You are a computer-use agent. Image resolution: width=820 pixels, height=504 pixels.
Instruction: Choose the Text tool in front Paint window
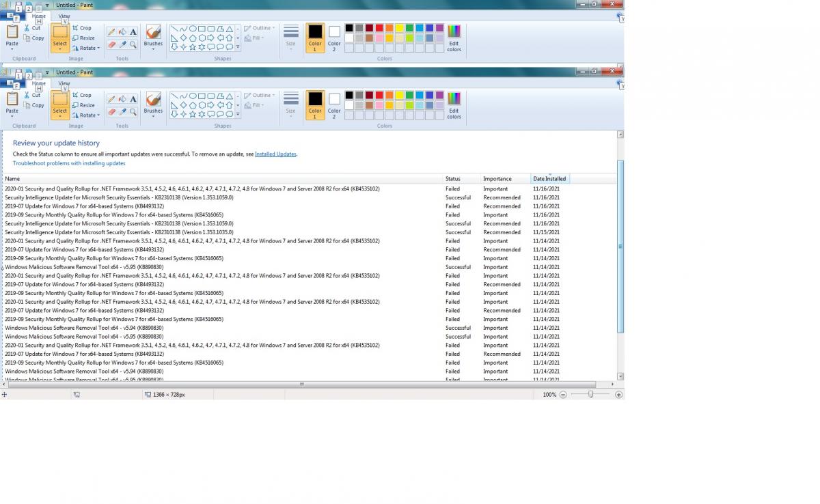coord(133,98)
